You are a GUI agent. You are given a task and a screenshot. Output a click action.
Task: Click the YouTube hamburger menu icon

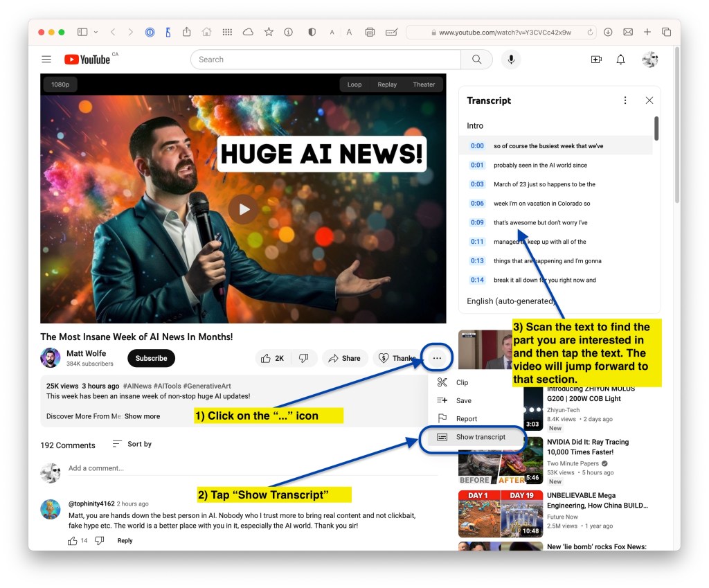(x=46, y=60)
